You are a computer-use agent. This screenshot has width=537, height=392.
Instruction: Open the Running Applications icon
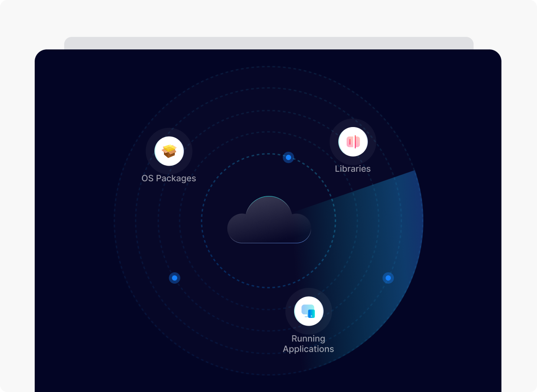(308, 311)
